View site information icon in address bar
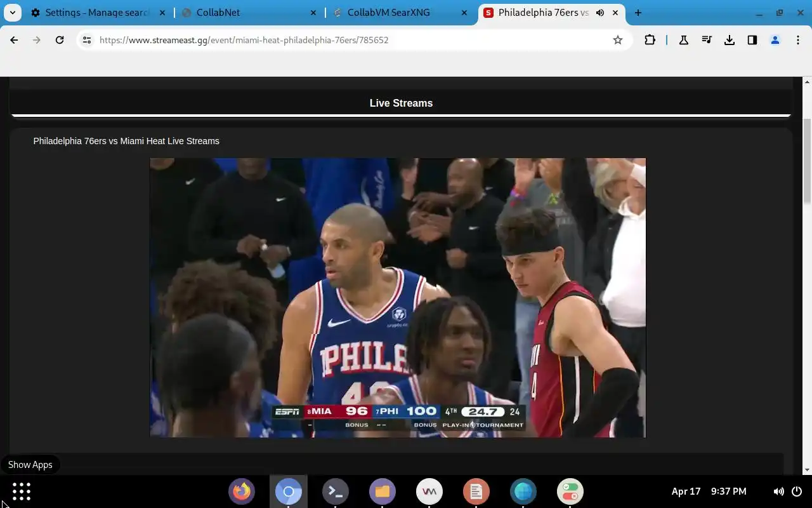Viewport: 812px width, 508px height. click(87, 40)
